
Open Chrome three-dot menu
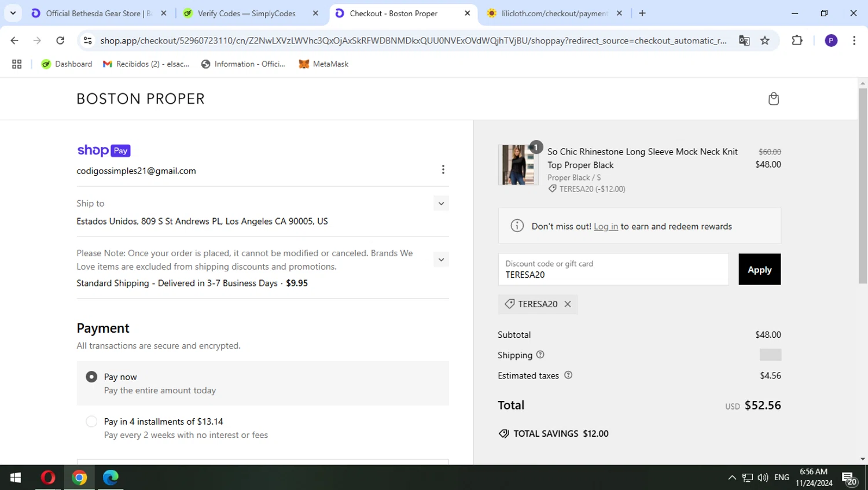point(854,40)
